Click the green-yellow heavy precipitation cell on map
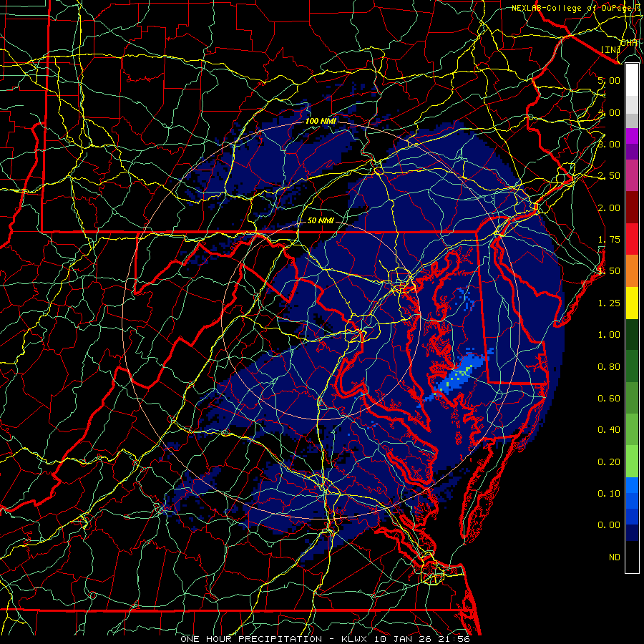644x644 pixels. (x=456, y=378)
